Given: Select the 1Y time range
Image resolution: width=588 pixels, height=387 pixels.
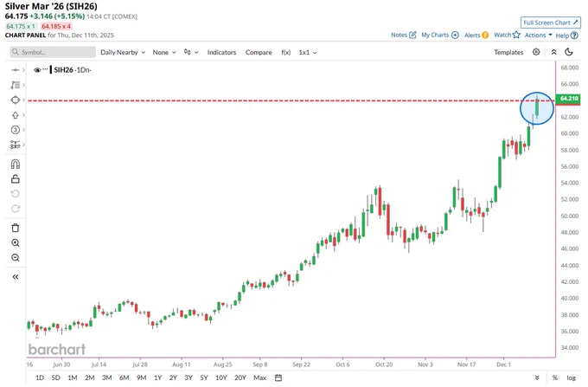Looking at the screenshot, I should pyautogui.click(x=158, y=377).
